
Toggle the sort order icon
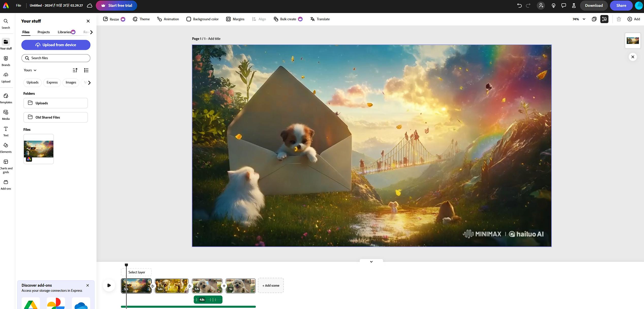click(x=75, y=70)
